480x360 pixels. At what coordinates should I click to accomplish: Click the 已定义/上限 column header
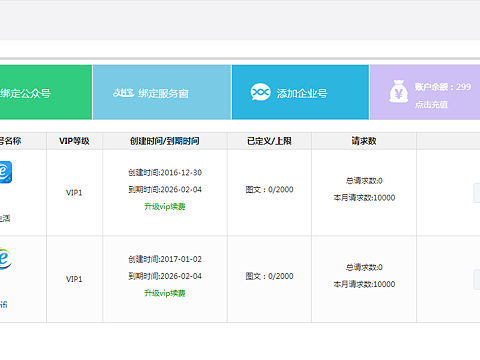click(269, 141)
